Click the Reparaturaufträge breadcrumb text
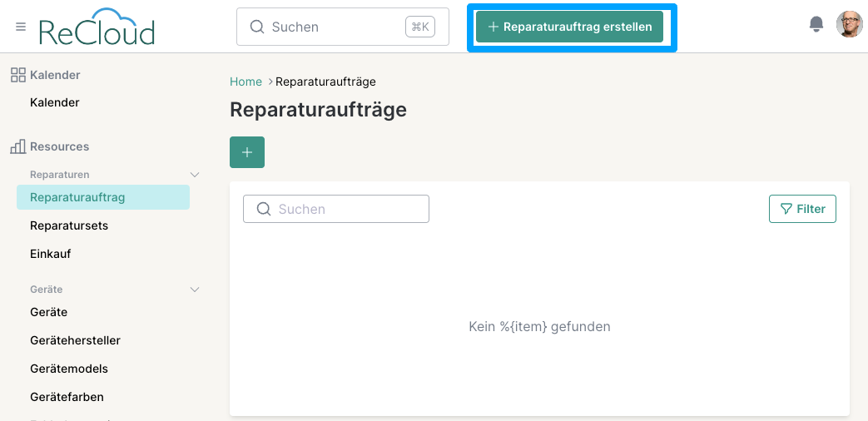868x421 pixels. [x=325, y=82]
